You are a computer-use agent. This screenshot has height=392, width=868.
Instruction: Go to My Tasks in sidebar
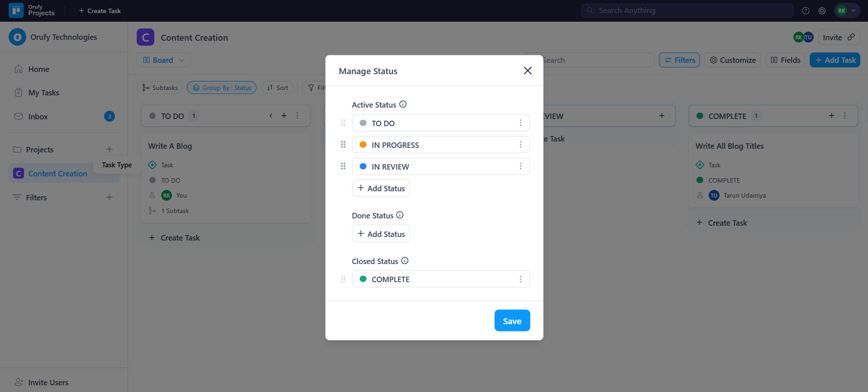[x=43, y=93]
